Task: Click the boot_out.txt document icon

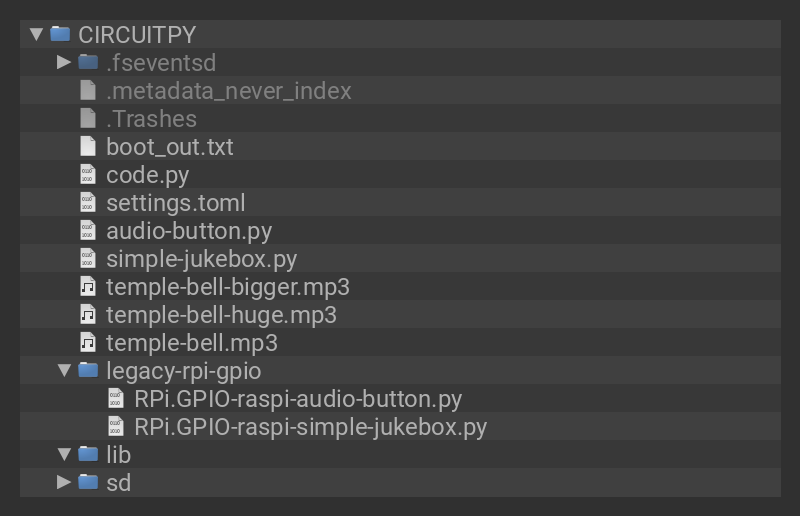Action: 88,146
